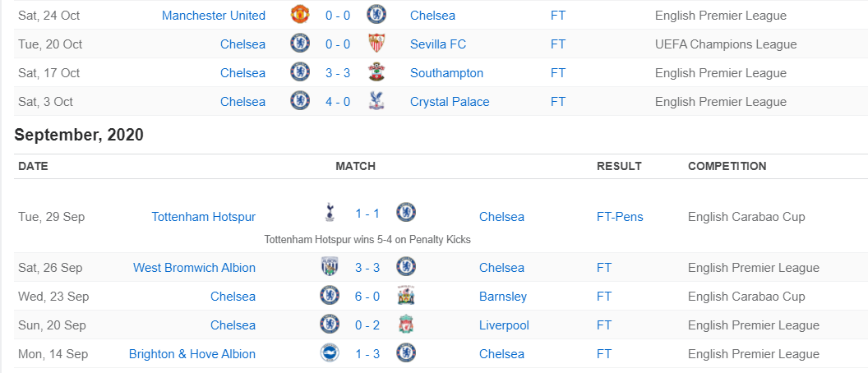This screenshot has width=868, height=373.
Task: Open the Manchester United team link
Action: point(214,16)
